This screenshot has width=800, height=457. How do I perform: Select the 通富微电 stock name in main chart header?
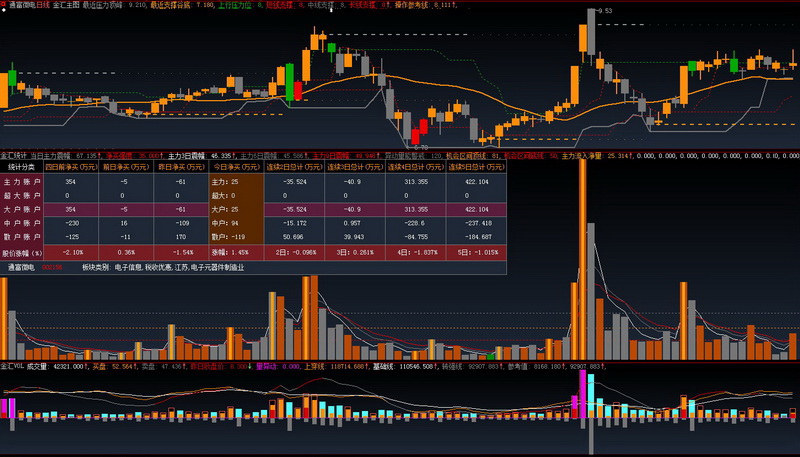coord(22,5)
